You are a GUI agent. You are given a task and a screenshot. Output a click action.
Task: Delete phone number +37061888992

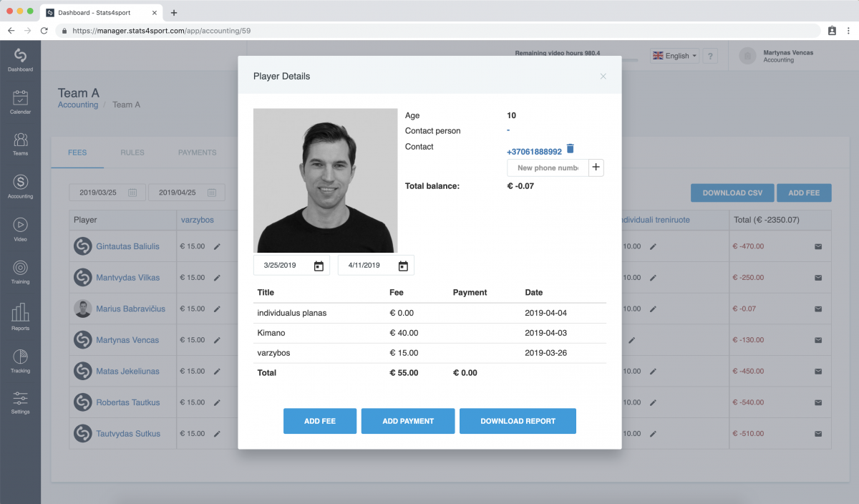pyautogui.click(x=571, y=149)
